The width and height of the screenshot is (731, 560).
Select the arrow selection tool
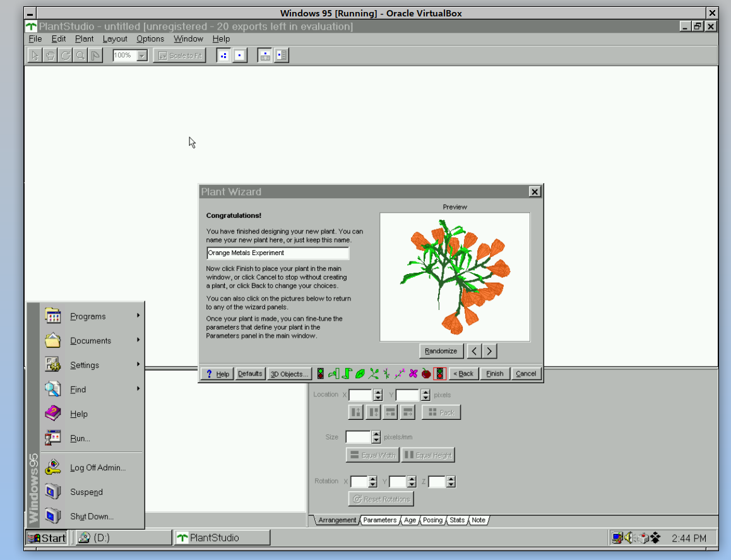pos(35,56)
